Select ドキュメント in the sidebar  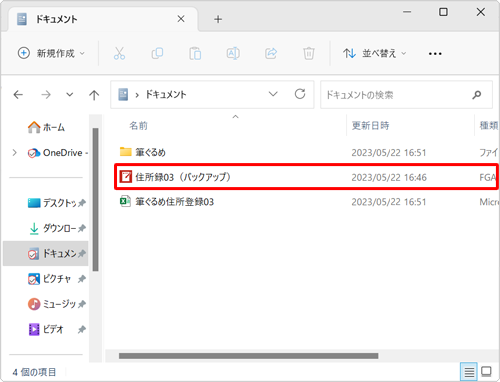click(x=46, y=254)
